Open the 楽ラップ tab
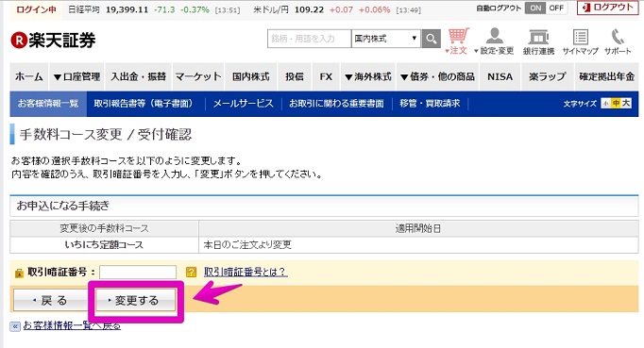This screenshot has width=644, height=348. tap(547, 76)
